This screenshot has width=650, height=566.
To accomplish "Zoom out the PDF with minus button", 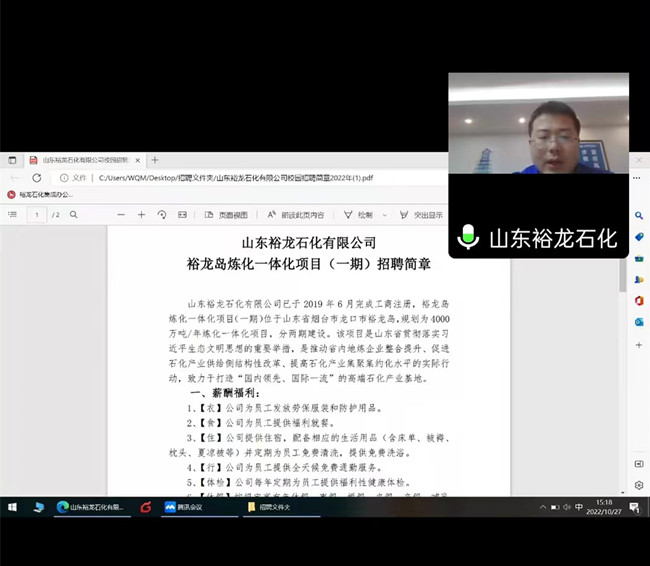I will pos(120,215).
